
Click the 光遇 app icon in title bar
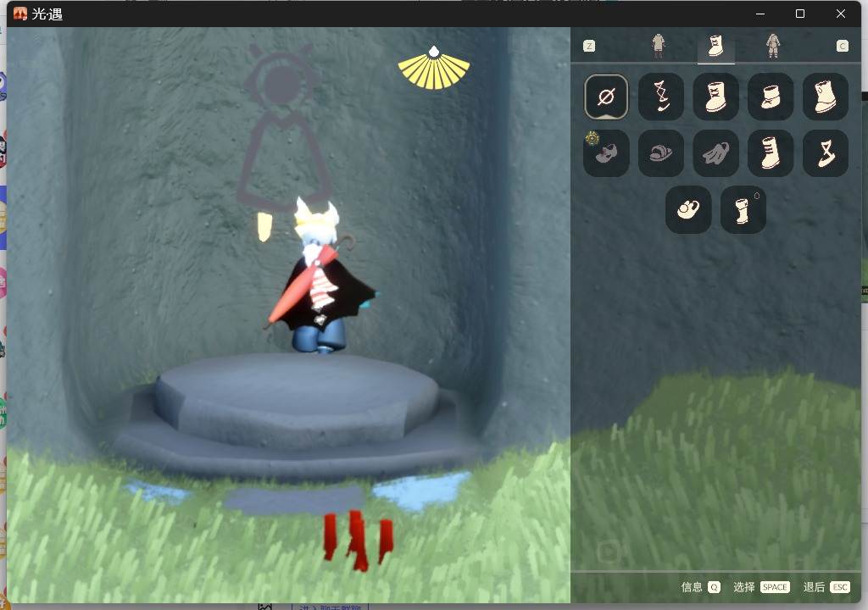click(x=20, y=14)
